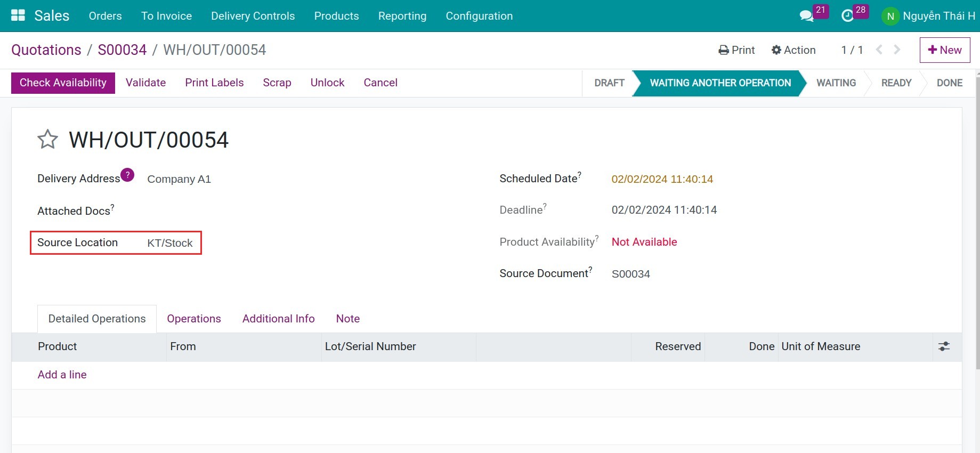This screenshot has width=980, height=453.
Task: Open the Action gear dropdown
Action: pos(793,50)
